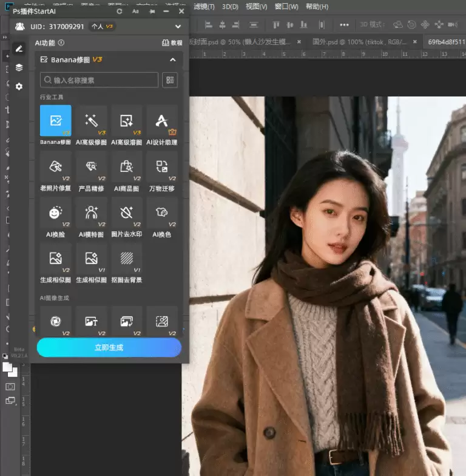This screenshot has width=466, height=476.
Task: Click the align bottom edges icon
Action: coord(303,24)
